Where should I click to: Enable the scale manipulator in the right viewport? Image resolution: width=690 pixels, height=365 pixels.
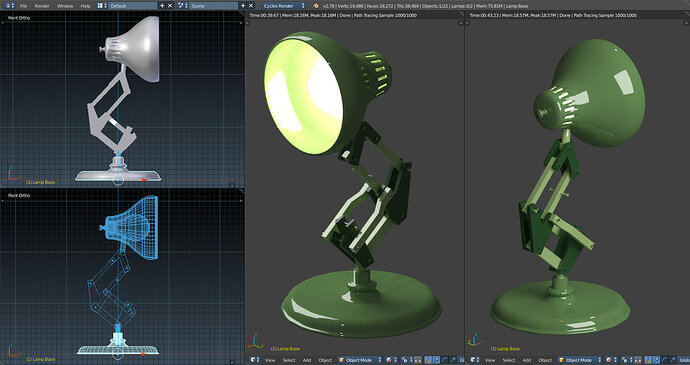673,360
